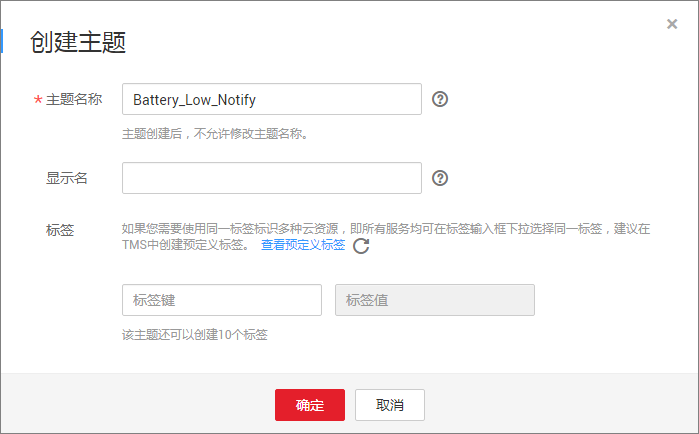Click the 标签键 input box
Image resolution: width=699 pixels, height=434 pixels.
(x=222, y=300)
